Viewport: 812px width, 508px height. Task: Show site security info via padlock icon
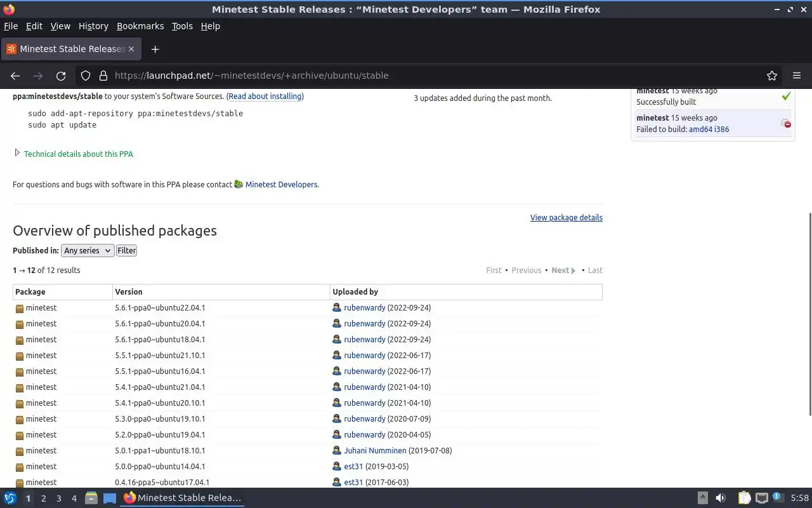[x=103, y=76]
